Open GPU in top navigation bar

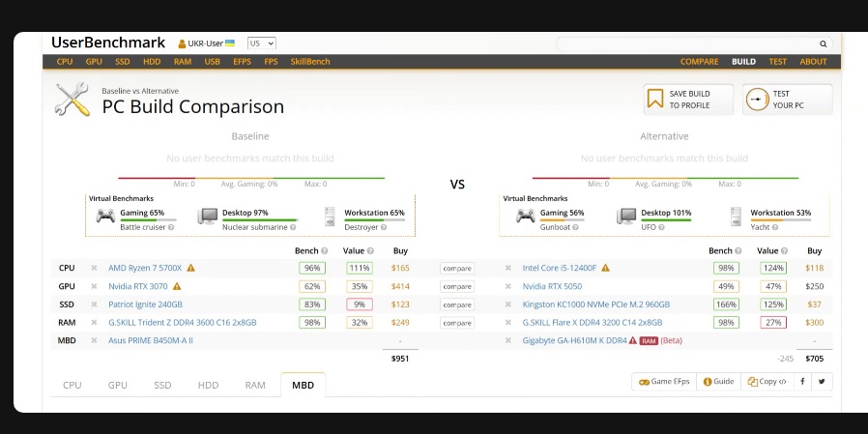(94, 62)
